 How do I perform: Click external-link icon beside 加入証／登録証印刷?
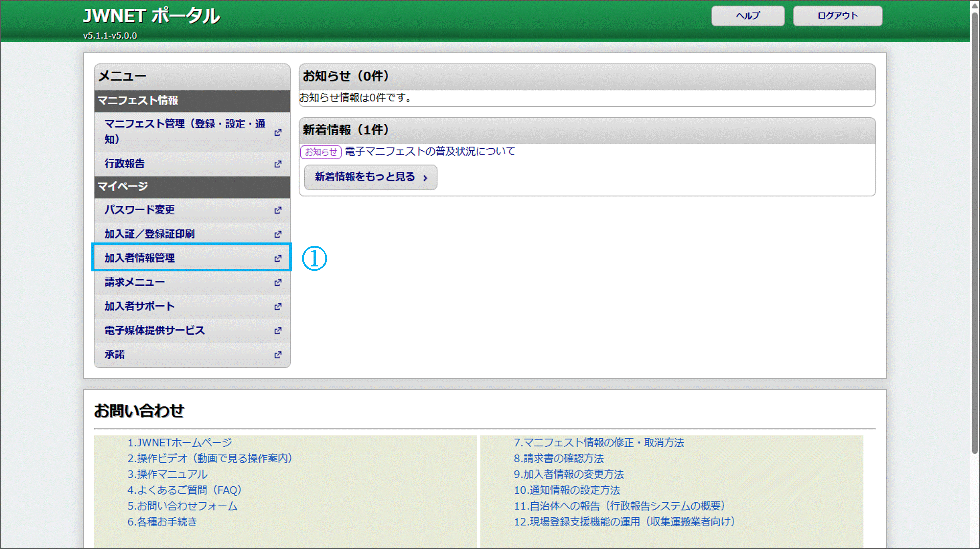click(278, 234)
